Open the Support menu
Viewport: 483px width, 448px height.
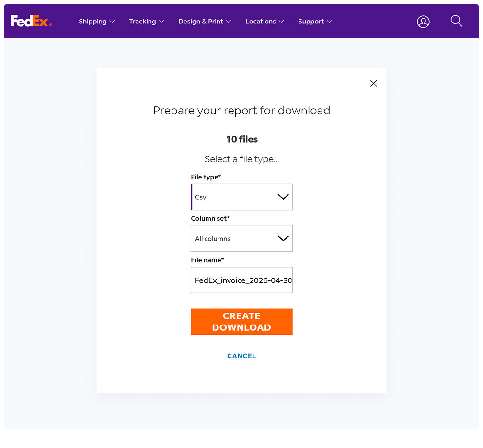click(x=315, y=22)
